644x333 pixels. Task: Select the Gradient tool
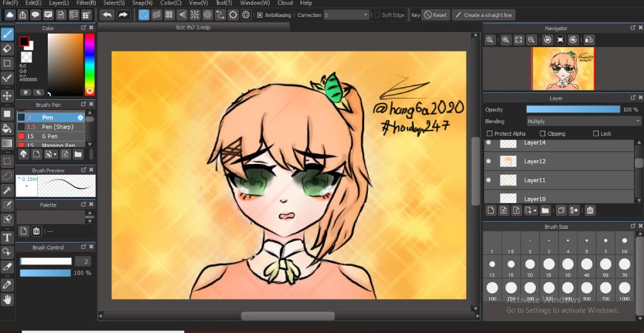[x=7, y=143]
